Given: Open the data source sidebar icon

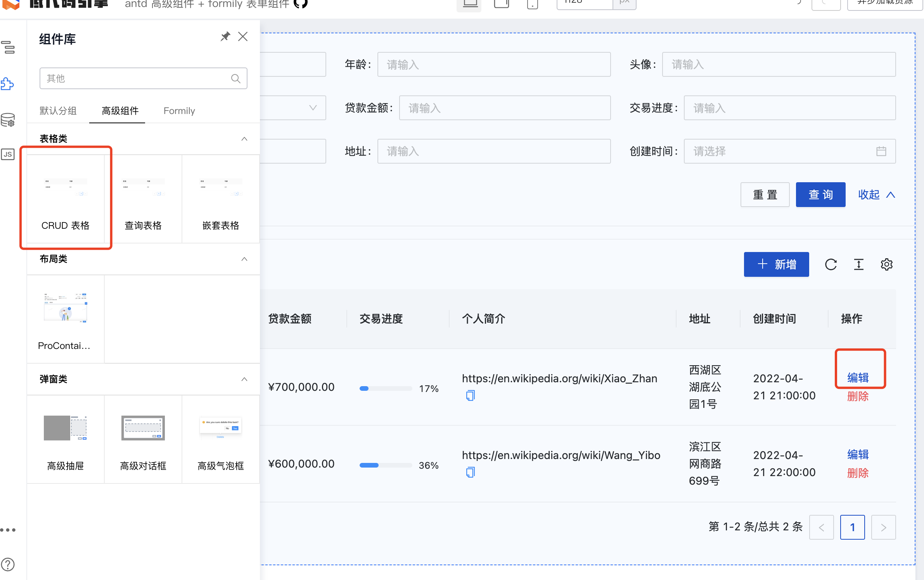Looking at the screenshot, I should 8,120.
